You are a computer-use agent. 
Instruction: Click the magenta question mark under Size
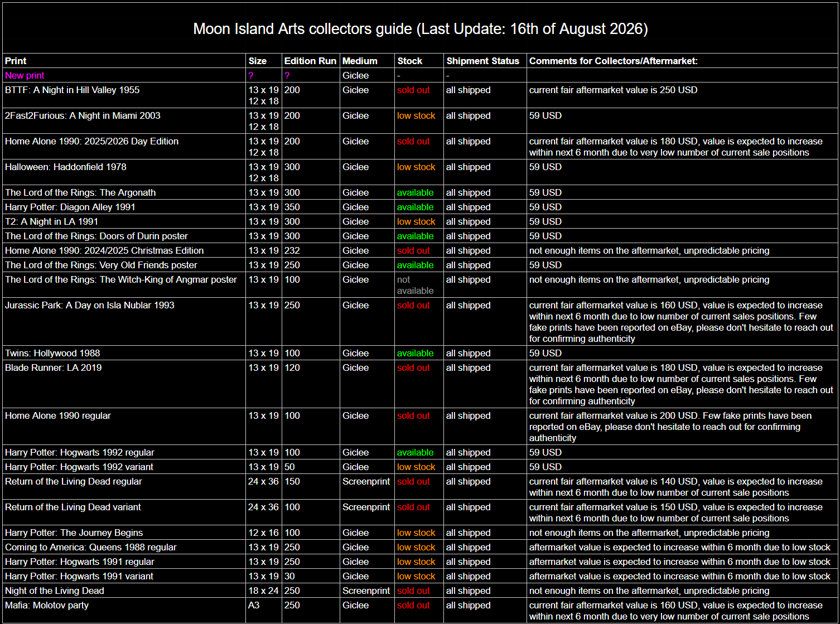(251, 75)
